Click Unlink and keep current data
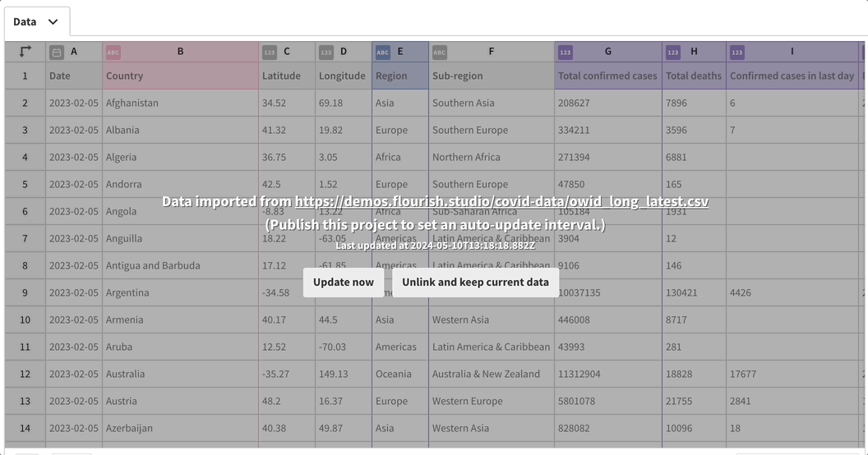This screenshot has height=455, width=868. tap(475, 282)
